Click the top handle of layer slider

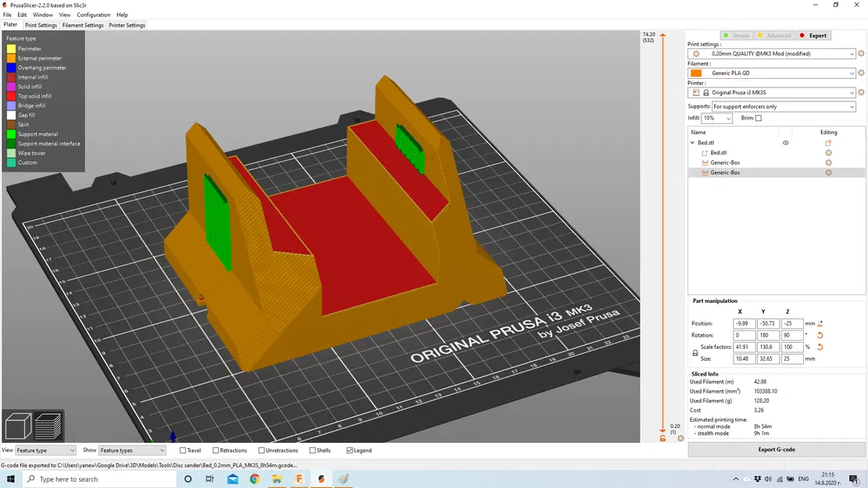(x=663, y=35)
